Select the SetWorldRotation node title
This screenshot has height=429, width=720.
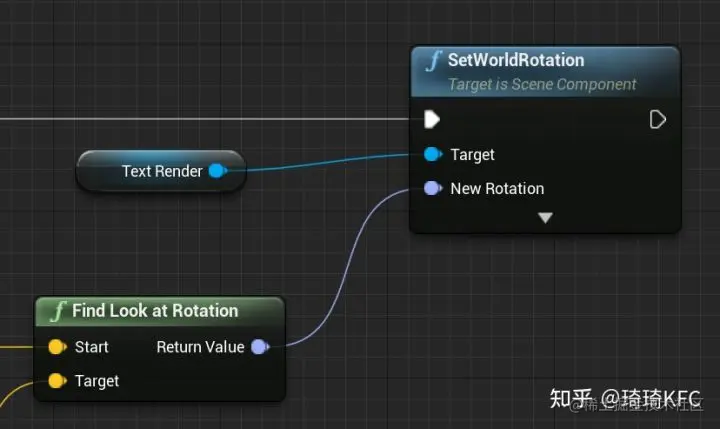(x=516, y=60)
